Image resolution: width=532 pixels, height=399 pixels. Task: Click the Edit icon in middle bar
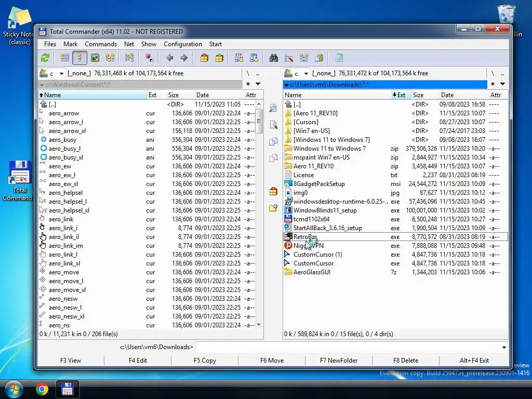[x=273, y=125]
